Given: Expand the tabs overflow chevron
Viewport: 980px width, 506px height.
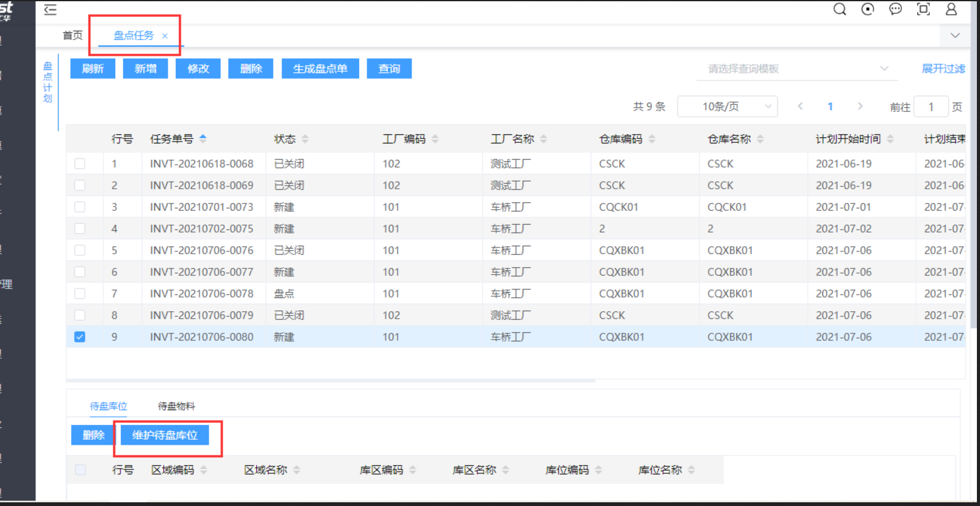Looking at the screenshot, I should pos(955,35).
